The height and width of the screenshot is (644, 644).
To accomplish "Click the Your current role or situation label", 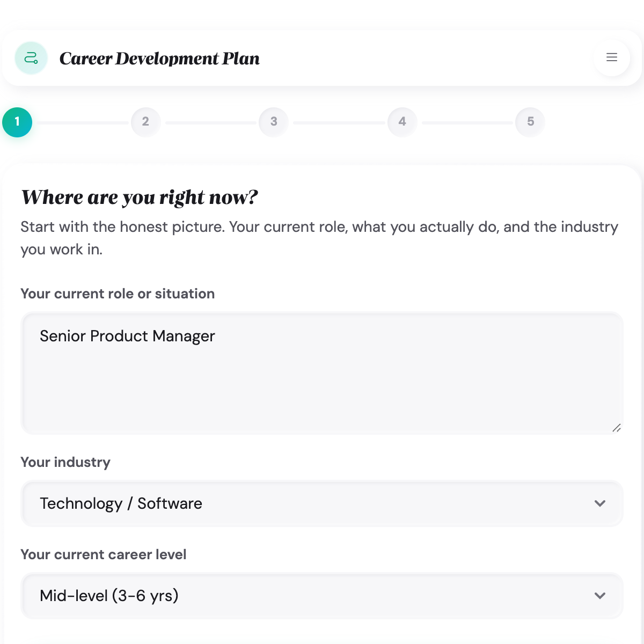I will (118, 294).
